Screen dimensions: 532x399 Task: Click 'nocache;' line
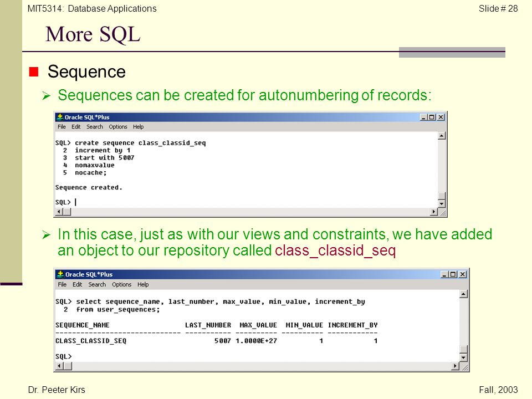coord(90,173)
